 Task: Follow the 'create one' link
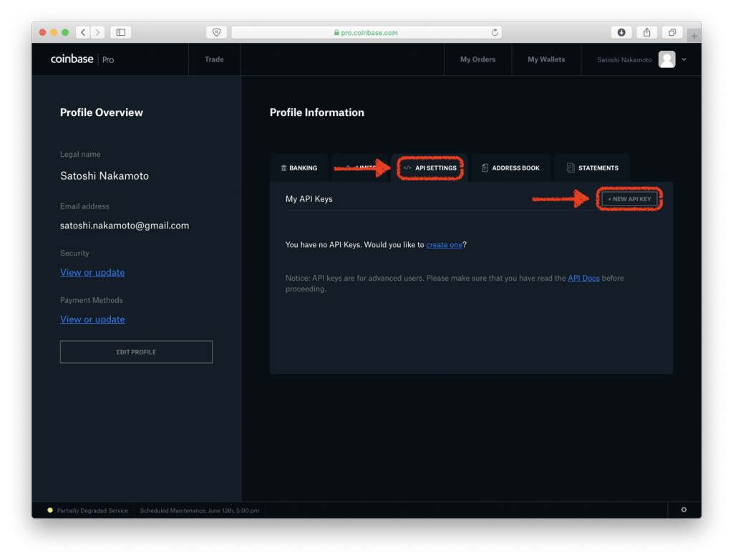tap(444, 245)
